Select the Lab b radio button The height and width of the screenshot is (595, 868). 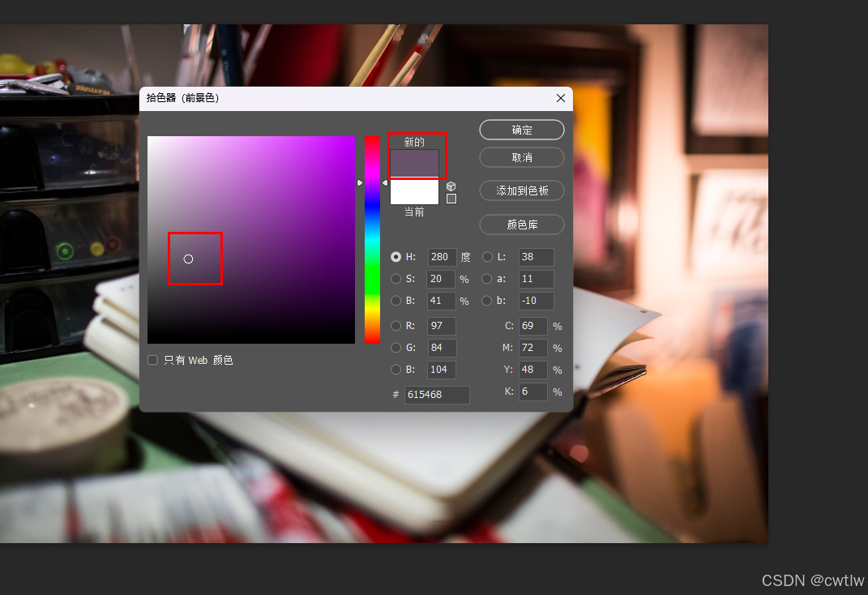click(x=487, y=301)
